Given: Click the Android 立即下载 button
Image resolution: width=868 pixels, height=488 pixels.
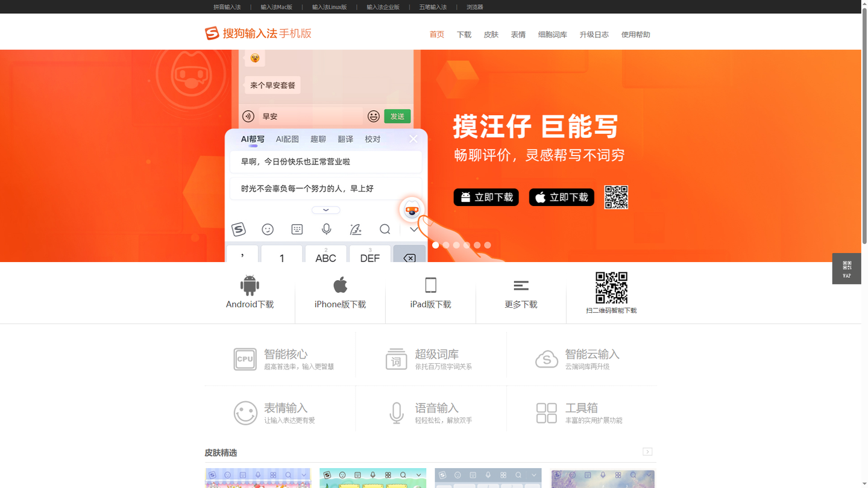Looking at the screenshot, I should coord(486,197).
